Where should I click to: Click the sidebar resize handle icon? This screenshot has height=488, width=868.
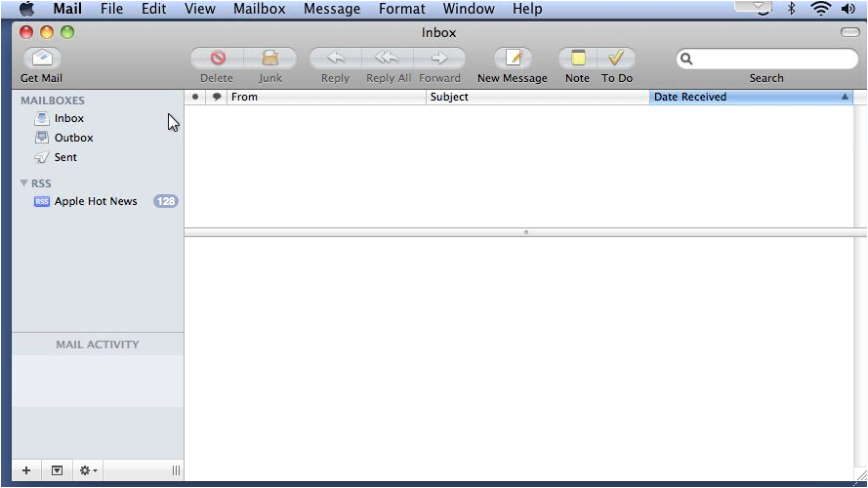pos(176,470)
